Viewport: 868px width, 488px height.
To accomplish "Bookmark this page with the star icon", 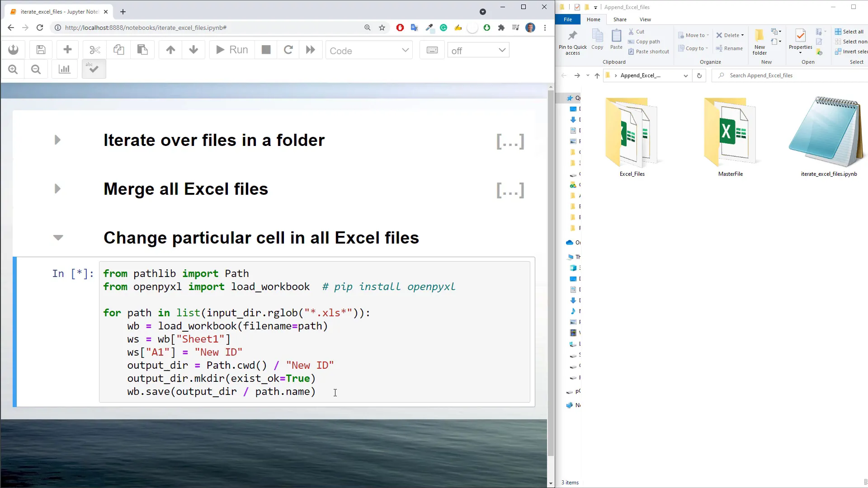I will (382, 28).
